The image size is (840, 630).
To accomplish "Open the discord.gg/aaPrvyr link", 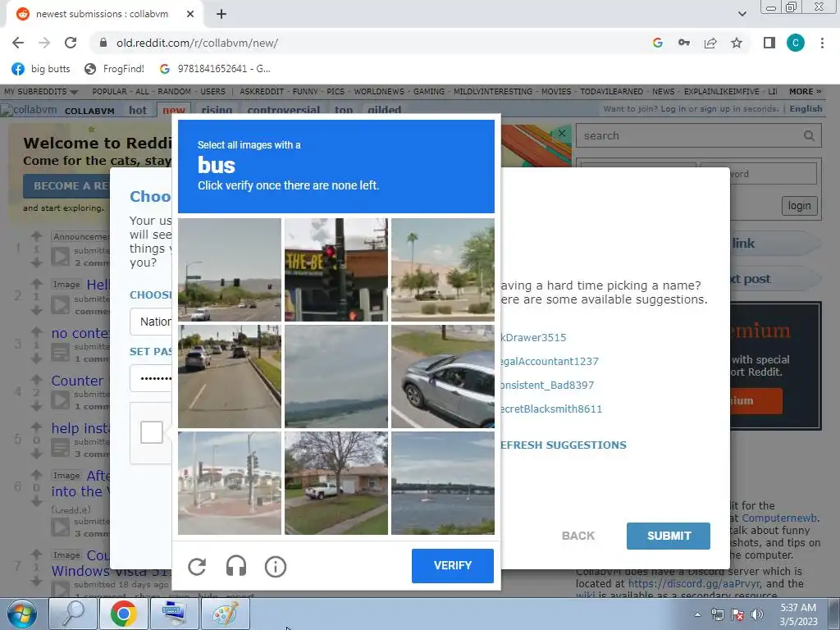I will pos(694,583).
